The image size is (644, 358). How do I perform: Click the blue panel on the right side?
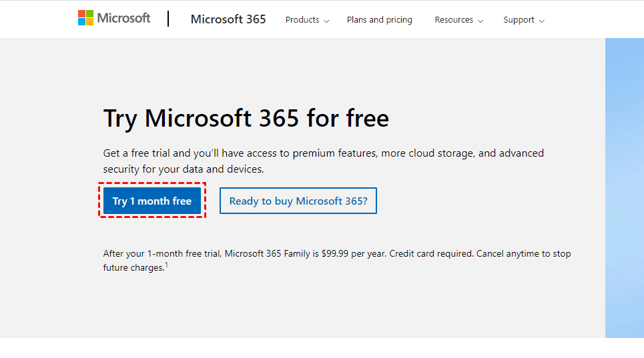tap(624, 187)
